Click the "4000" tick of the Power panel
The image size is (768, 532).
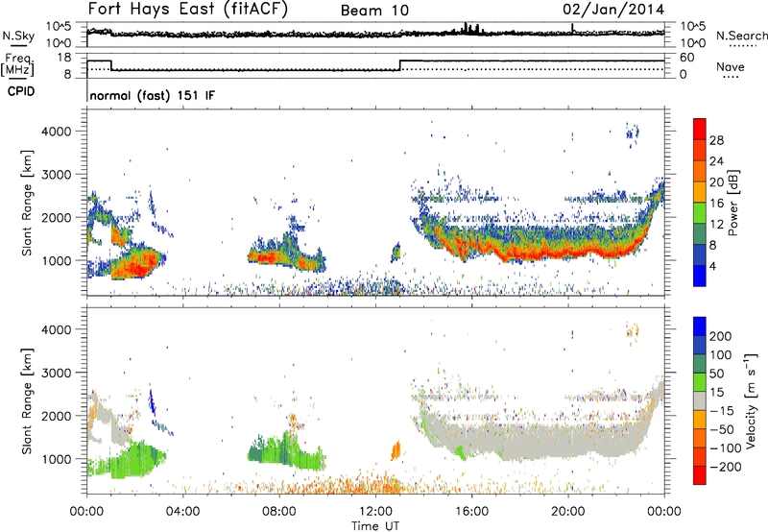(57, 132)
